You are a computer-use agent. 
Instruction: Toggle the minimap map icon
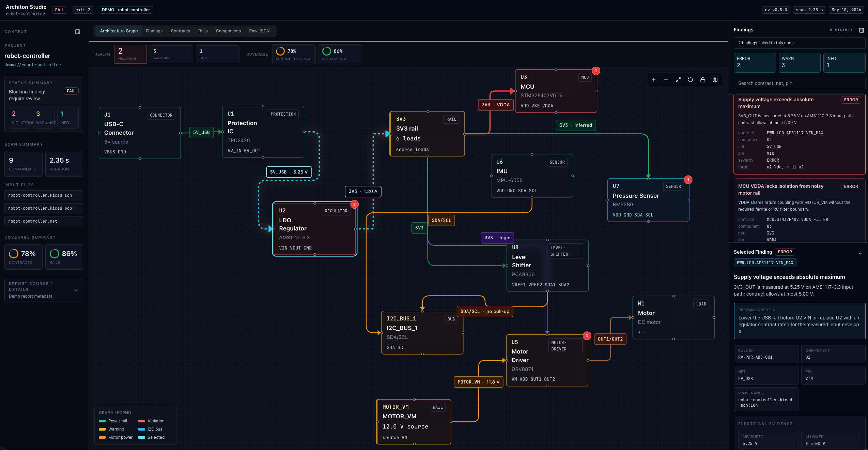click(715, 80)
